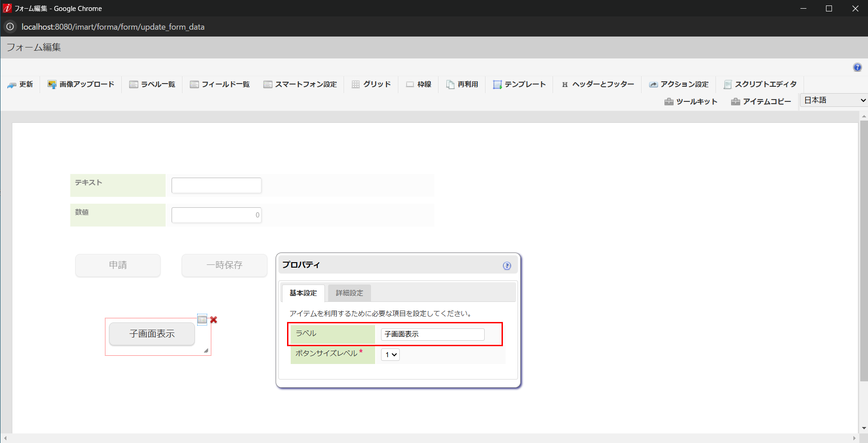Open the 日本語 language dropdown
The image size is (868, 443).
(x=833, y=100)
